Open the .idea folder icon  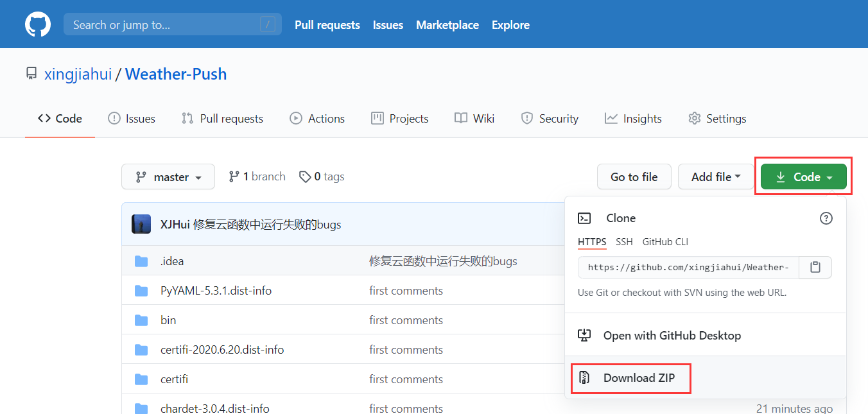point(141,261)
